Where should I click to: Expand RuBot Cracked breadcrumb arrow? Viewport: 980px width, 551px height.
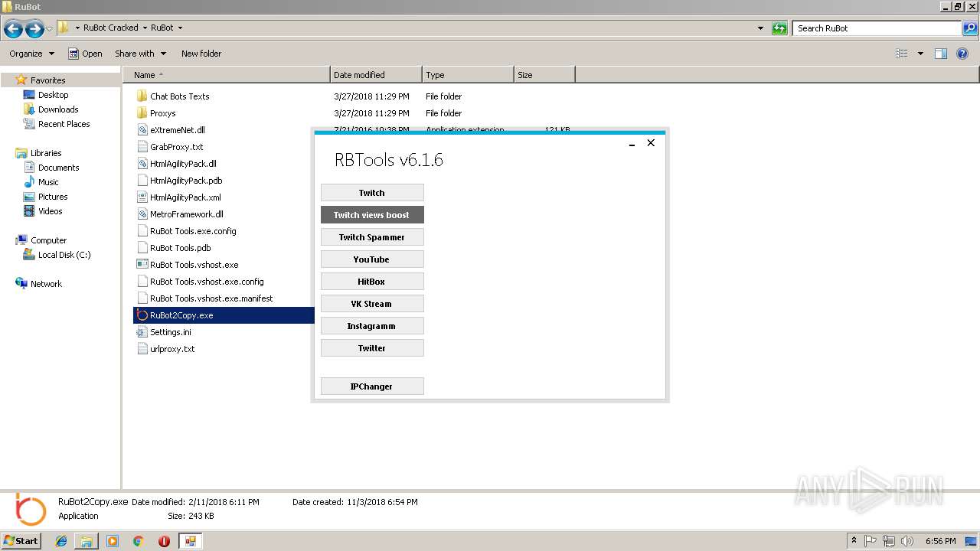pos(144,28)
